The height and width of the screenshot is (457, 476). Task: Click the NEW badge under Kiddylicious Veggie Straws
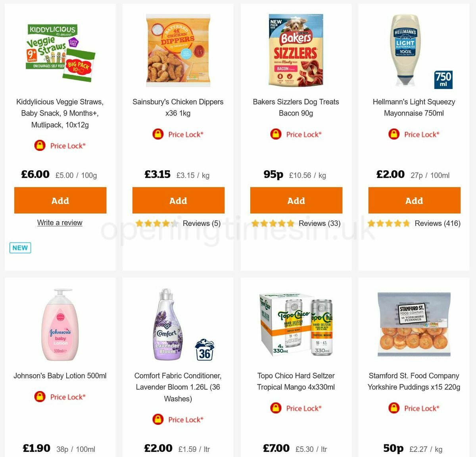20,247
